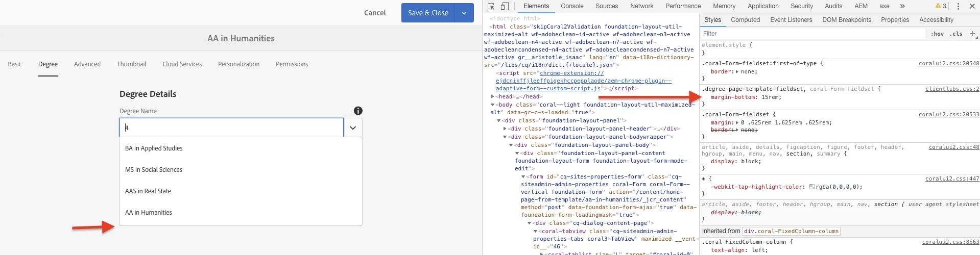Open DevTools three-dot customize menu

click(x=958, y=6)
